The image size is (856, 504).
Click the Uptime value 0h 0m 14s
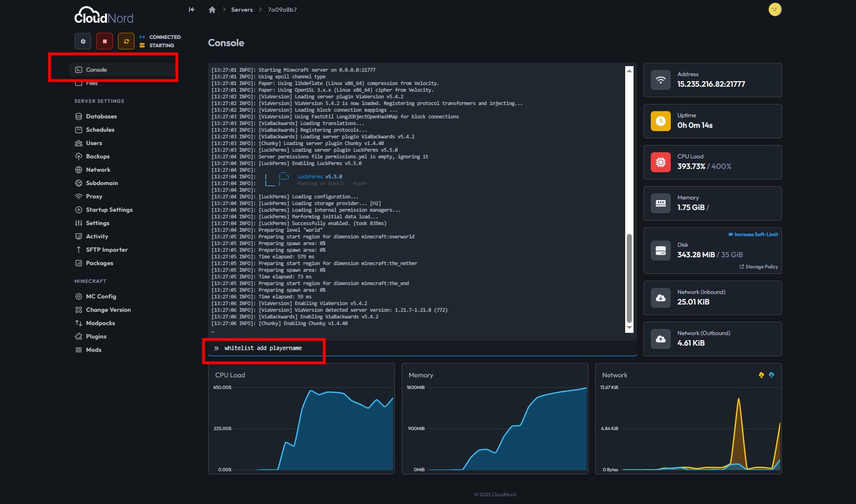point(695,126)
